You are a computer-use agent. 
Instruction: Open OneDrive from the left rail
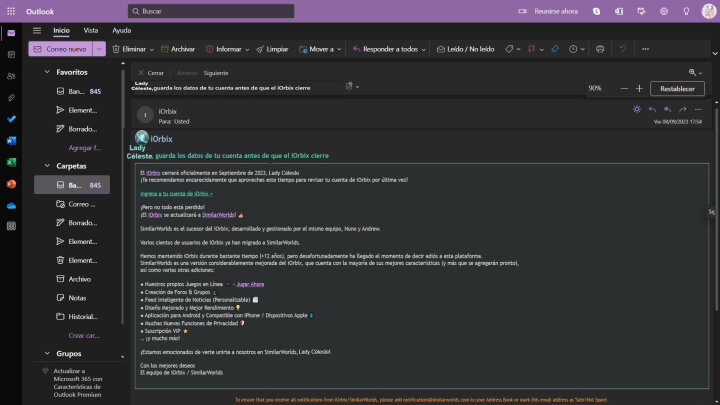click(11, 205)
